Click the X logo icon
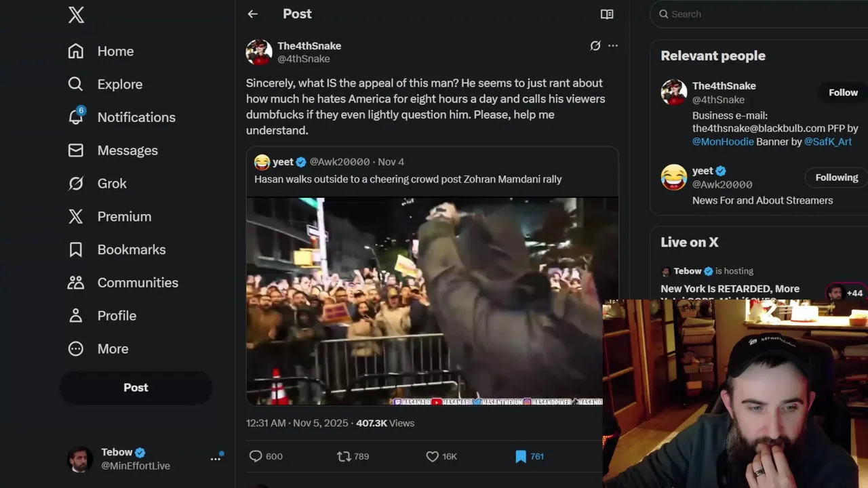Viewport: 868px width, 488px height. pyautogui.click(x=76, y=15)
